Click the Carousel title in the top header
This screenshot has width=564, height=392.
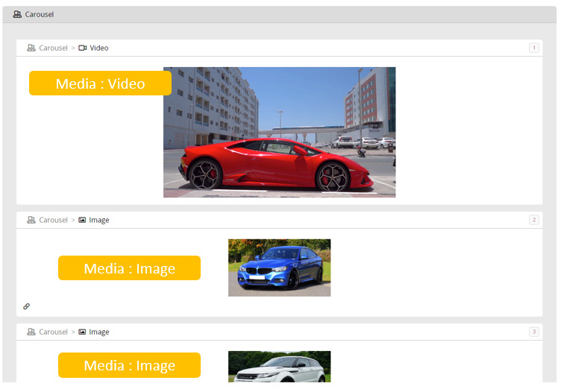(x=40, y=14)
